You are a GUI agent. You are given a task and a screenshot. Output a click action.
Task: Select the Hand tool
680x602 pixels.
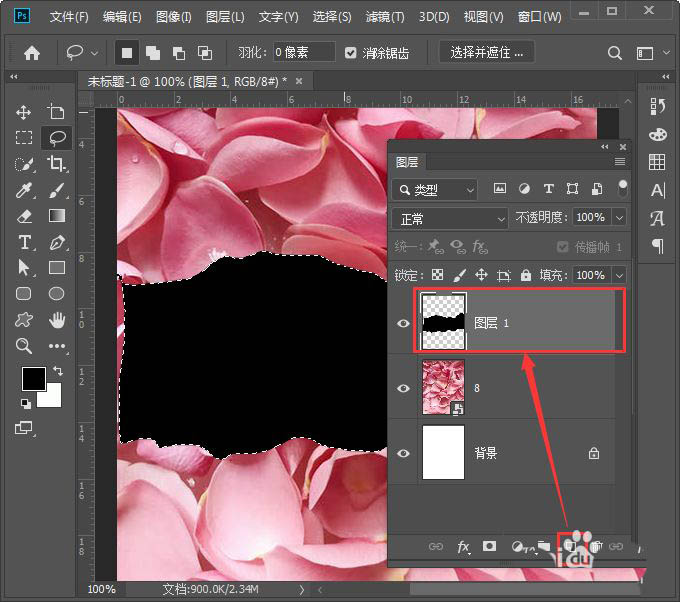pyautogui.click(x=57, y=320)
